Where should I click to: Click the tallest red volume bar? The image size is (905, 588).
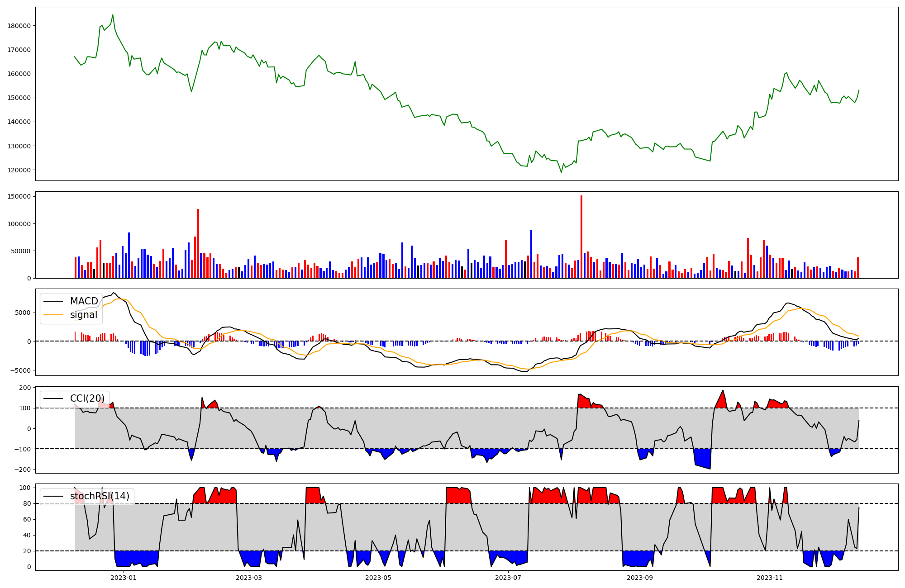[x=581, y=237]
